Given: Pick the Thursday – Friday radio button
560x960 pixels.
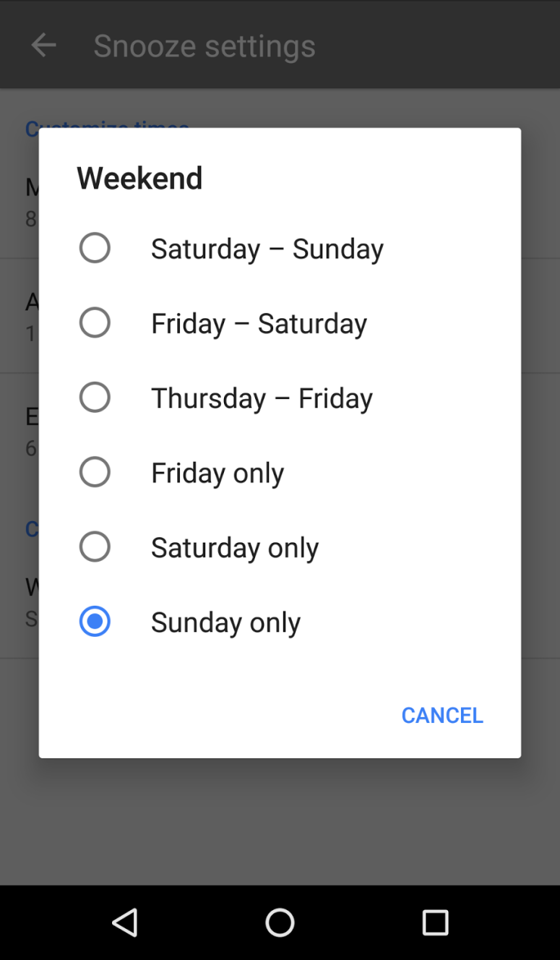Looking at the screenshot, I should click(95, 398).
